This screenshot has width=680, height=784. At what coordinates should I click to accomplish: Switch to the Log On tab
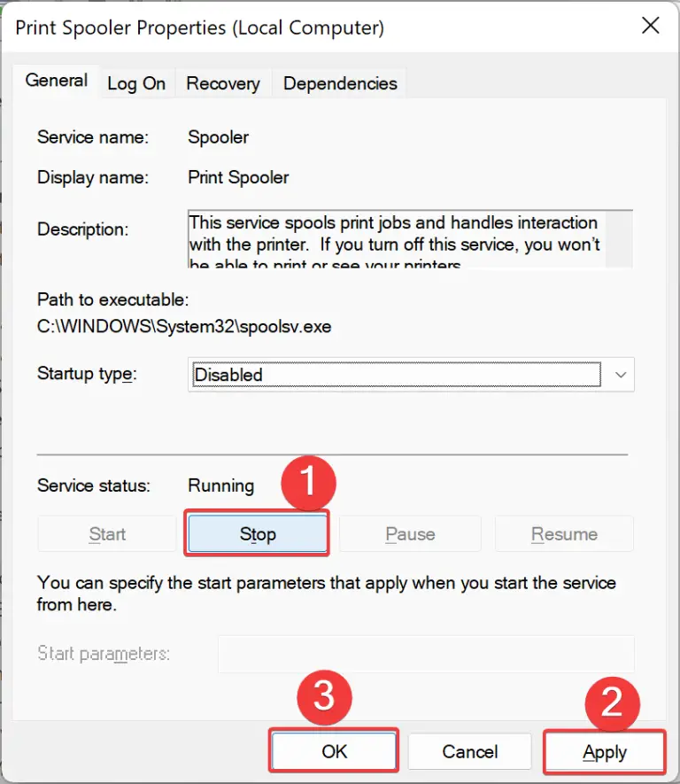[135, 82]
